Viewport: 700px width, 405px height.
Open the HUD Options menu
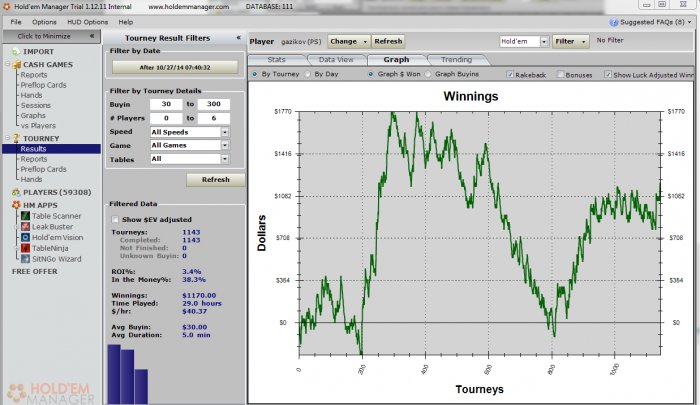click(x=88, y=22)
